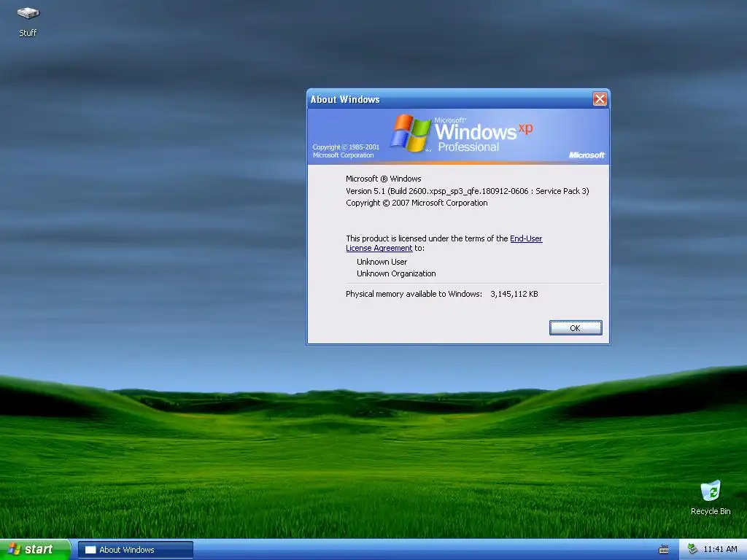Select About Windows taskbar button
The height and width of the screenshot is (560, 747).
(x=135, y=550)
